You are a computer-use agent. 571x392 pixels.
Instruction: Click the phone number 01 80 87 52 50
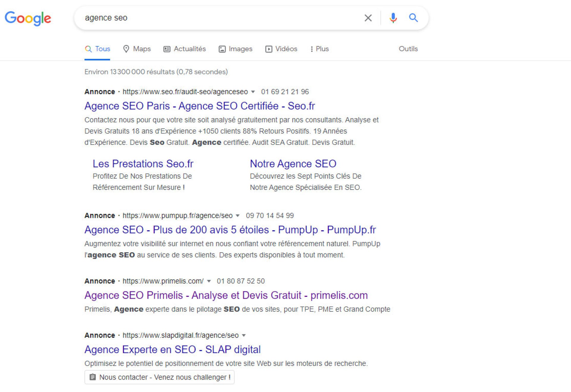pyautogui.click(x=241, y=281)
